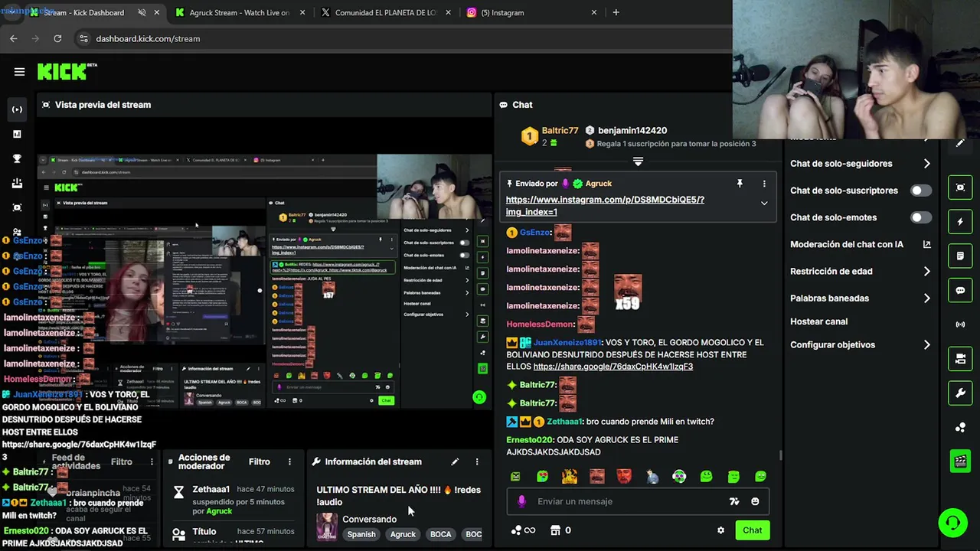Edit stream information with pencil icon

[455, 461]
